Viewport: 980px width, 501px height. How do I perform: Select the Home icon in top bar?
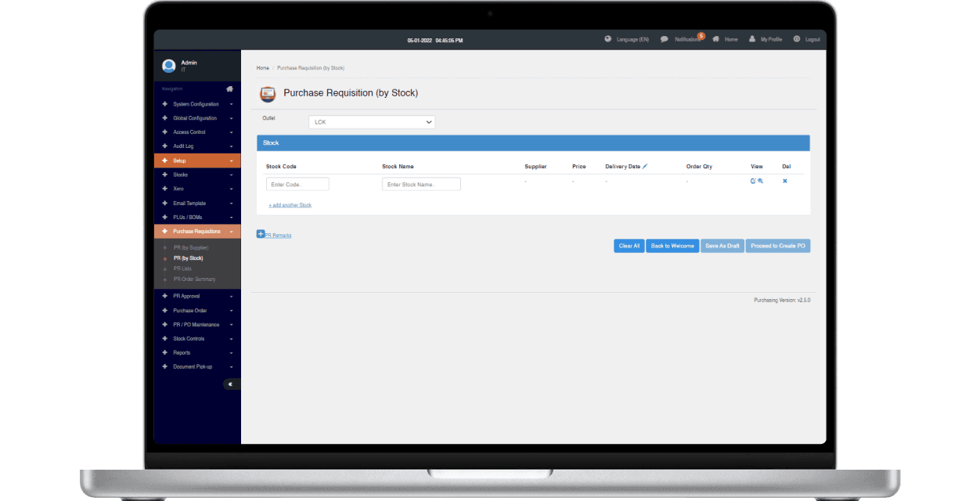tap(715, 38)
